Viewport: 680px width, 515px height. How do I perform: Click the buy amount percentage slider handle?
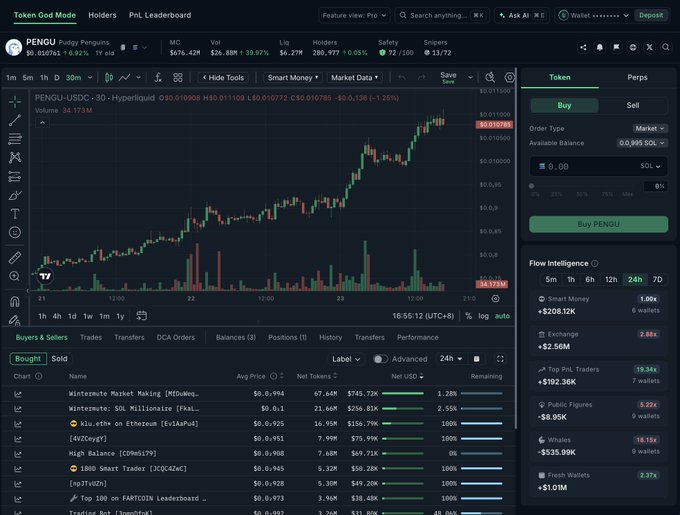(531, 186)
